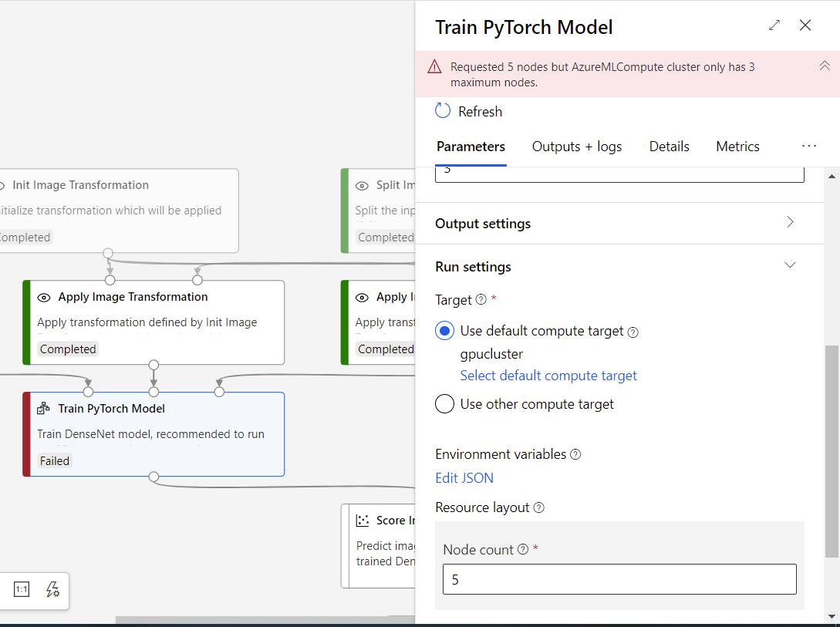Expand the Output settings section
The height and width of the screenshot is (627, 840).
790,223
